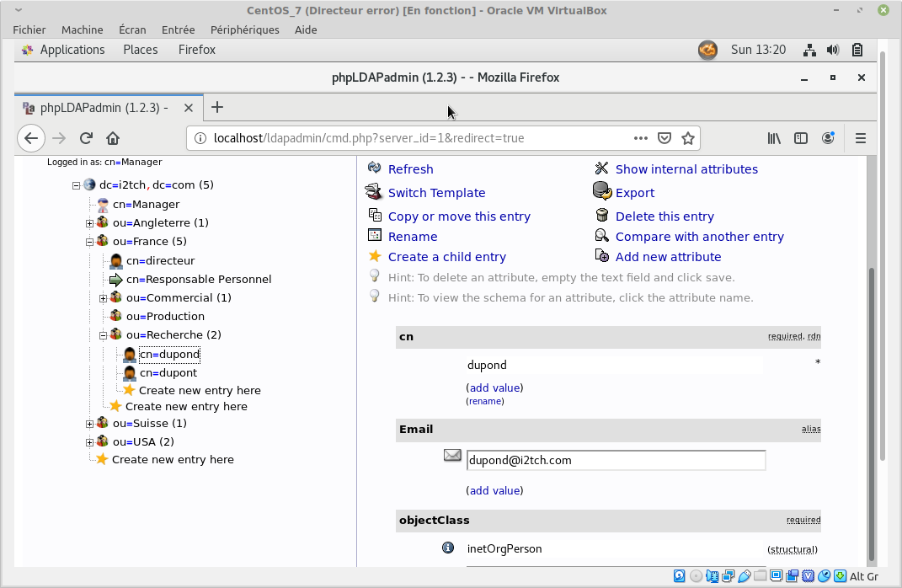Click the Delete this entry trash icon
Screen dimensions: 902x588
[x=601, y=216]
